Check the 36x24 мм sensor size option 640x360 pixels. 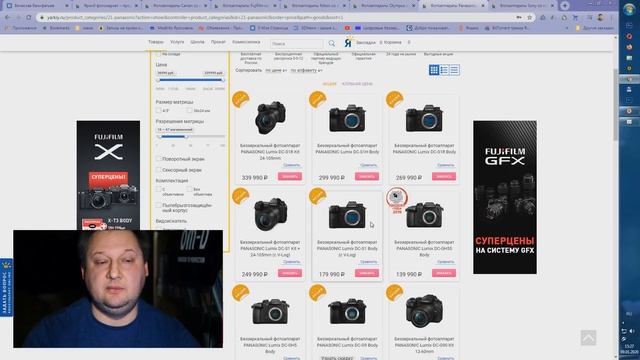[x=189, y=111]
